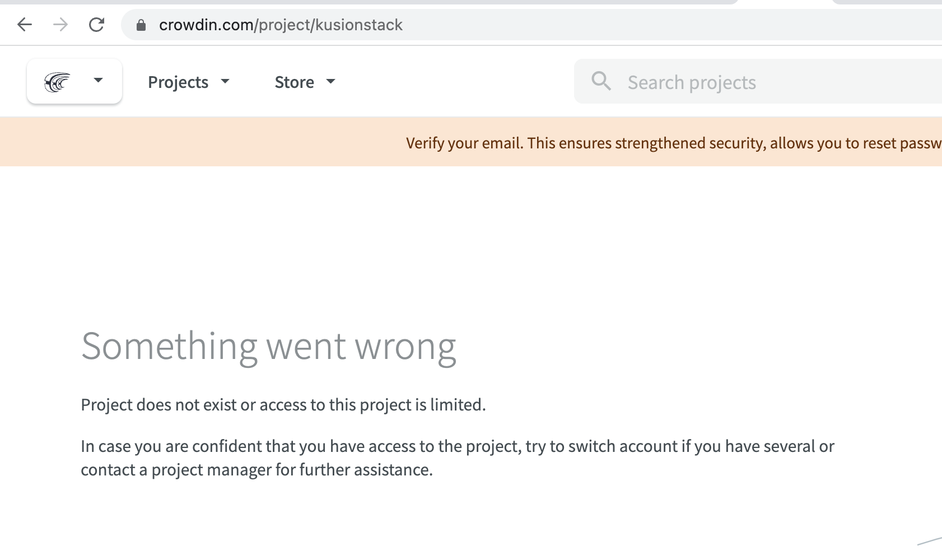The width and height of the screenshot is (942, 560).
Task: Click the search icon to start a project search
Action: tap(601, 81)
